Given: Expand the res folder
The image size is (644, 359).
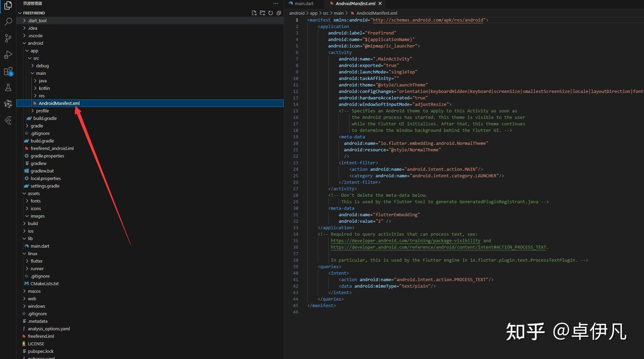Looking at the screenshot, I should click(x=150, y=96).
